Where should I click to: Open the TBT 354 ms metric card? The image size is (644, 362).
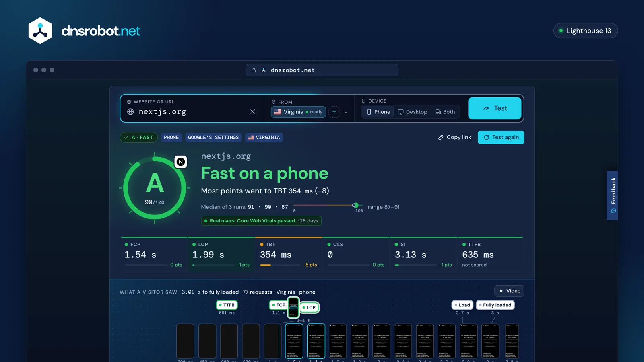(x=289, y=255)
